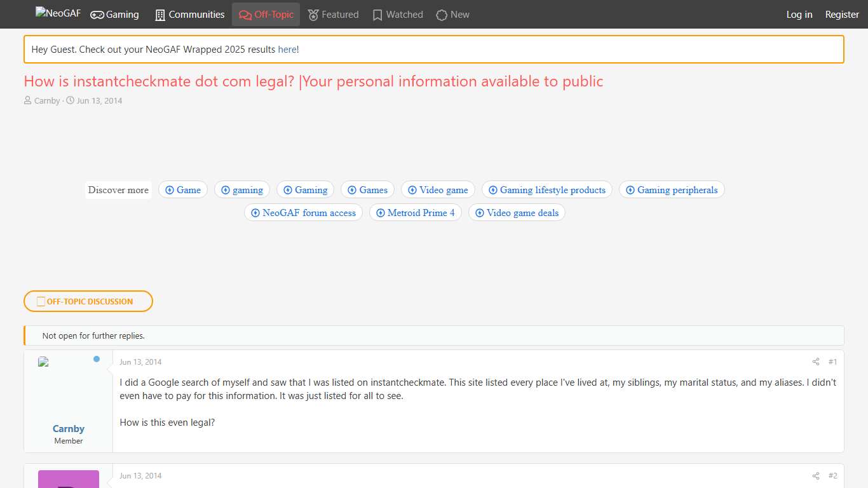Switch to the Off-Topic tab

click(266, 14)
